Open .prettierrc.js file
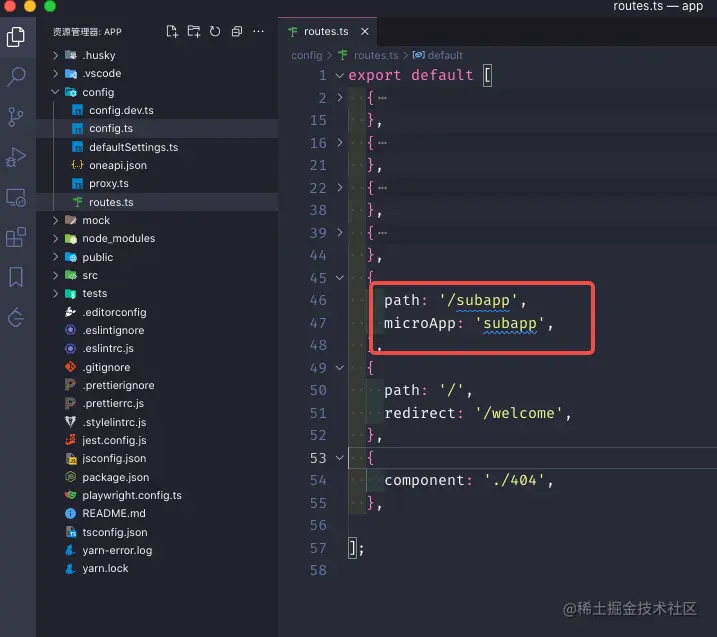The image size is (717, 637). pyautogui.click(x=157, y=404)
